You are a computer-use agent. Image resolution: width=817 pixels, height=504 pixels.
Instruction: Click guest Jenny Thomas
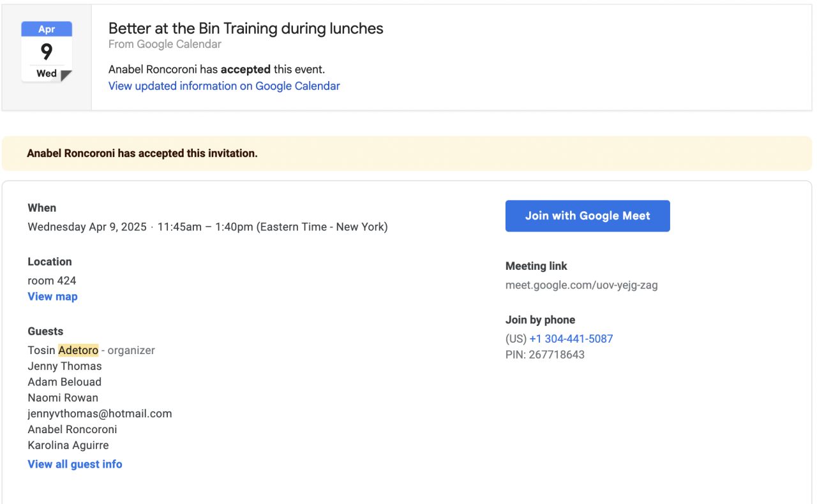point(64,366)
